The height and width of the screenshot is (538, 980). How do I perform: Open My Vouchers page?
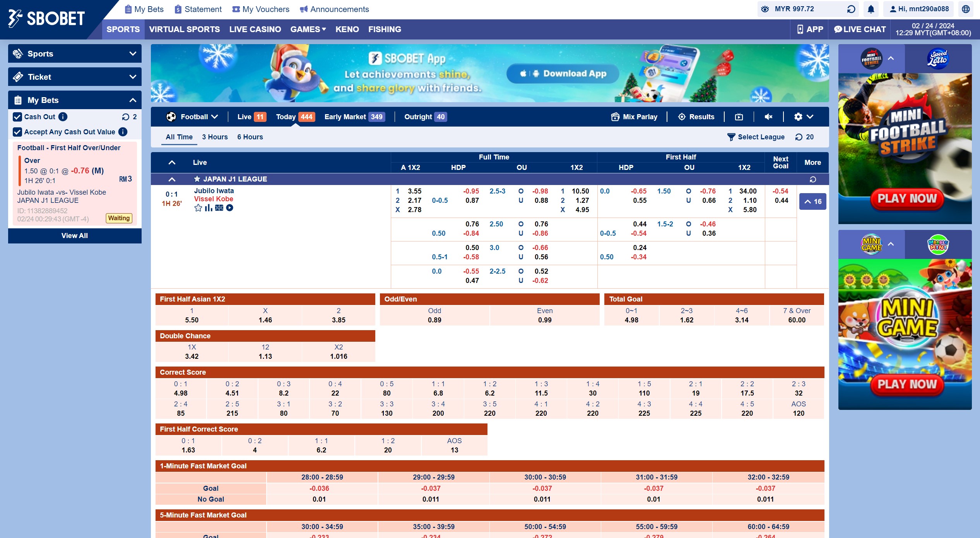261,9
